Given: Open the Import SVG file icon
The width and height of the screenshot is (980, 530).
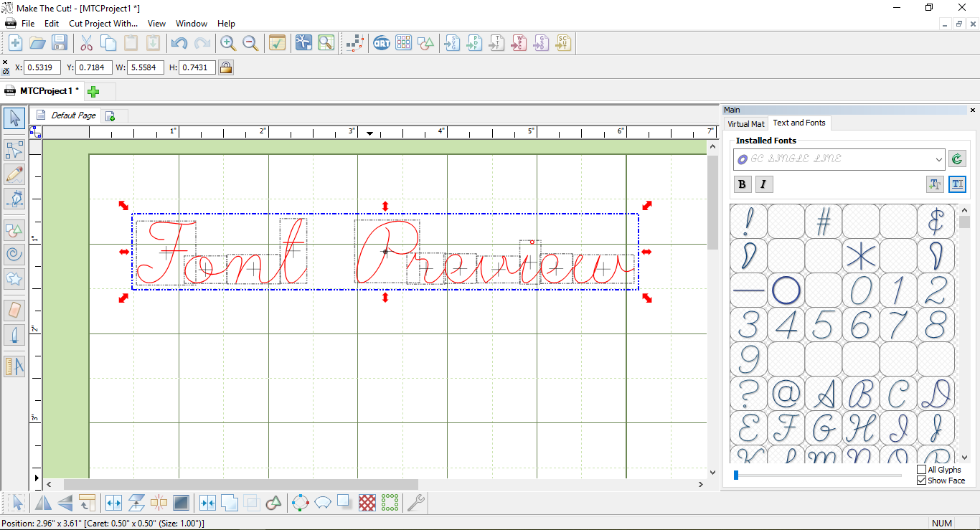Looking at the screenshot, I should (452, 43).
